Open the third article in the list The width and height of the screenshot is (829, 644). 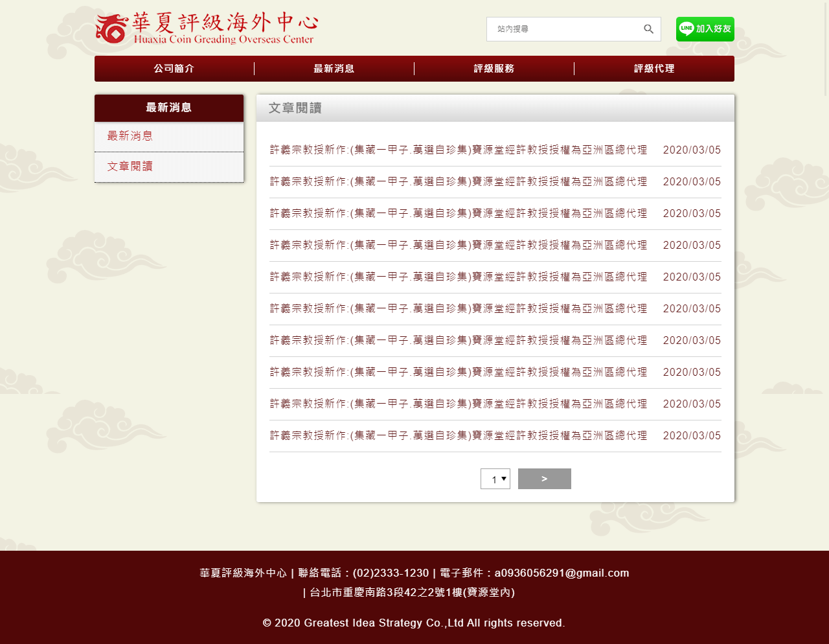click(x=459, y=214)
